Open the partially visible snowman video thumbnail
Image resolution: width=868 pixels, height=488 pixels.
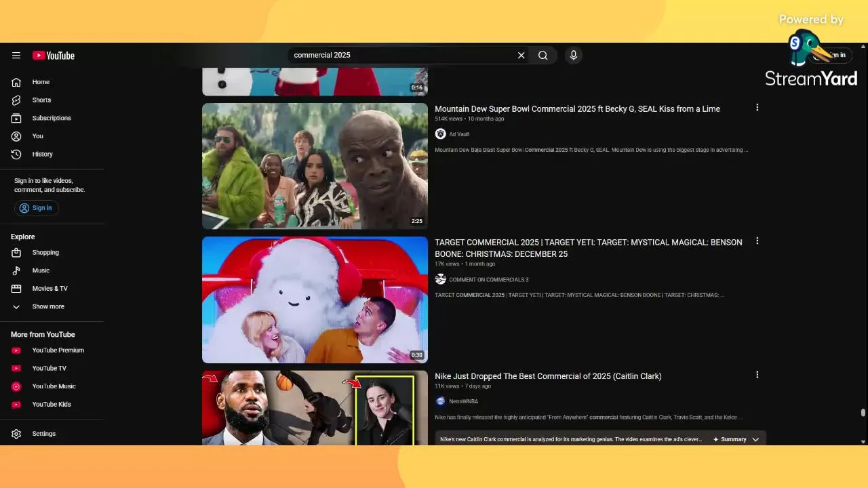click(x=315, y=81)
